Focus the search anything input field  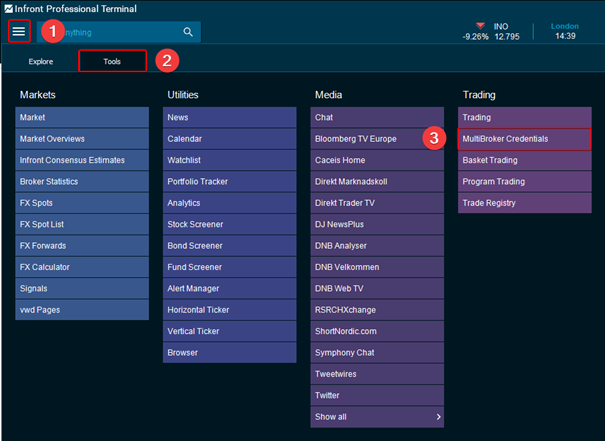(119, 32)
